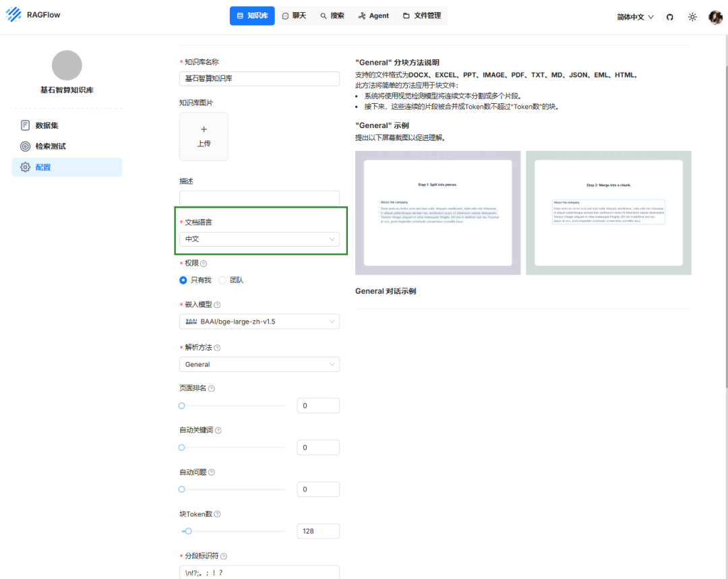Image resolution: width=728 pixels, height=579 pixels.
Task: Click help icon beside 自动关键词
Action: pyautogui.click(x=218, y=431)
